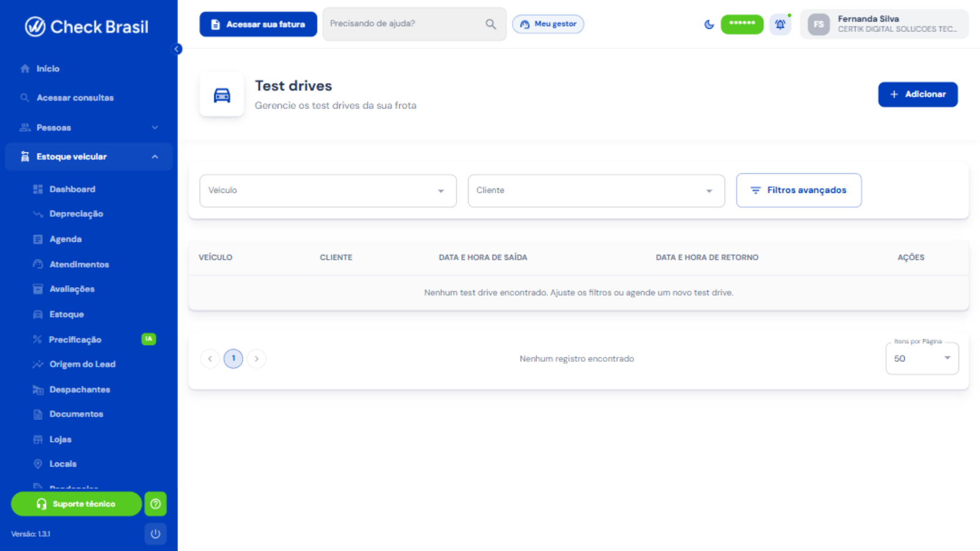Click the Depreciação trend icon
This screenshot has width=980, height=551.
coord(38,214)
